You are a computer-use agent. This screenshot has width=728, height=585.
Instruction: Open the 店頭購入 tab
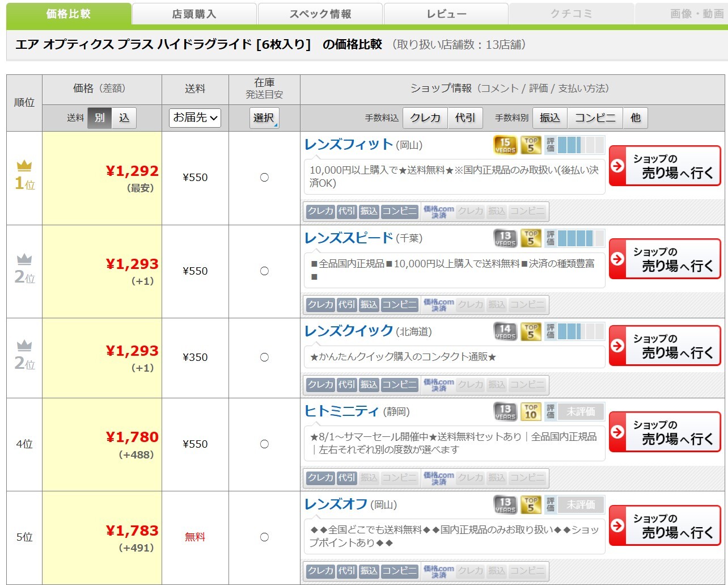pos(194,14)
